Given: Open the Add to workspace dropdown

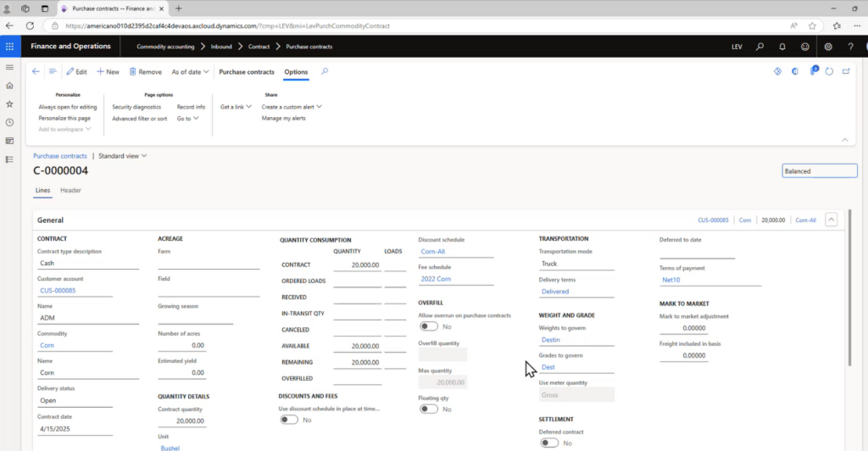Looking at the screenshot, I should [x=64, y=130].
